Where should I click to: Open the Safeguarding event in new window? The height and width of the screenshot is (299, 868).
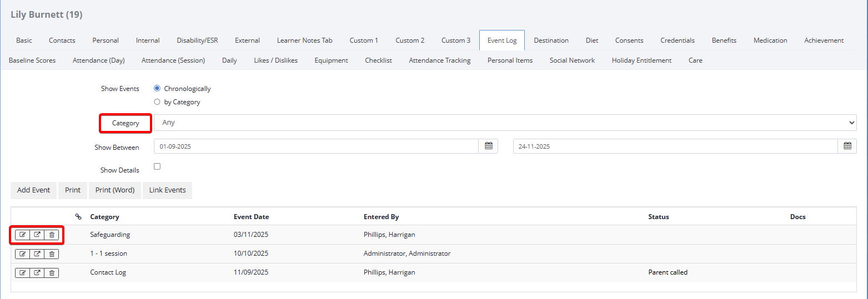pos(37,235)
